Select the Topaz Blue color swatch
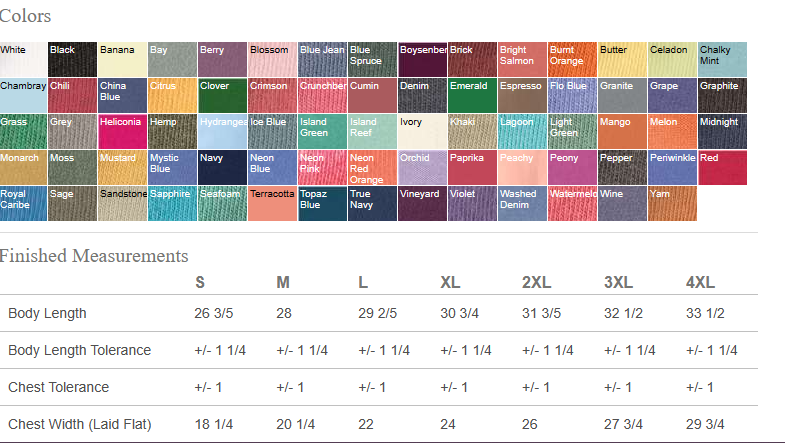Viewport: 785px width, 443px height. [323, 203]
